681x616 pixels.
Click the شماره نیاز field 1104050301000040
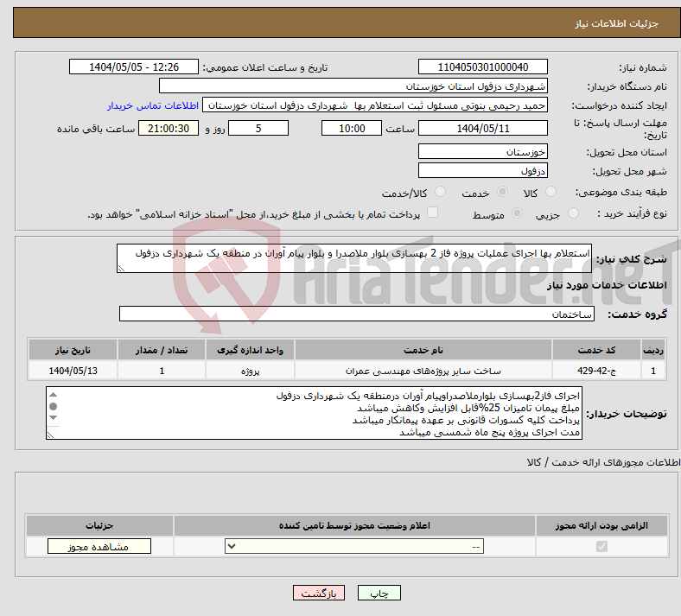tap(482, 67)
